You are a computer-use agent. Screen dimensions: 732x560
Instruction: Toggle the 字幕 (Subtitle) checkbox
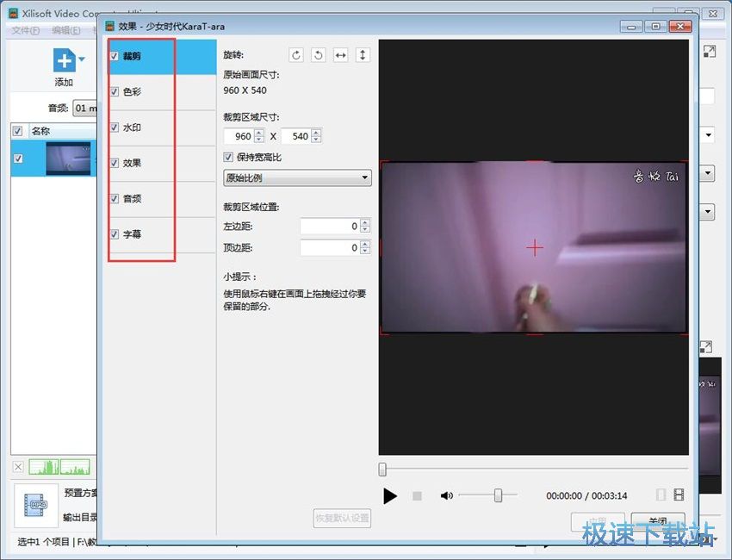pos(115,234)
